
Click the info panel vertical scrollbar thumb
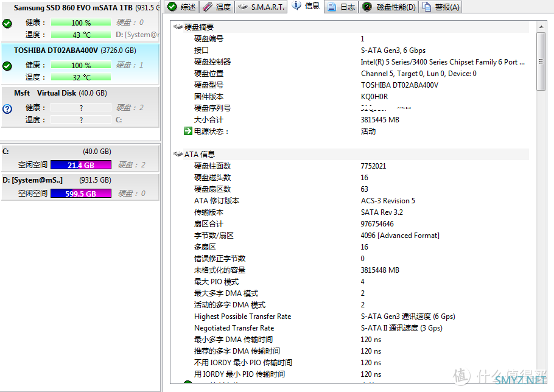click(541, 61)
